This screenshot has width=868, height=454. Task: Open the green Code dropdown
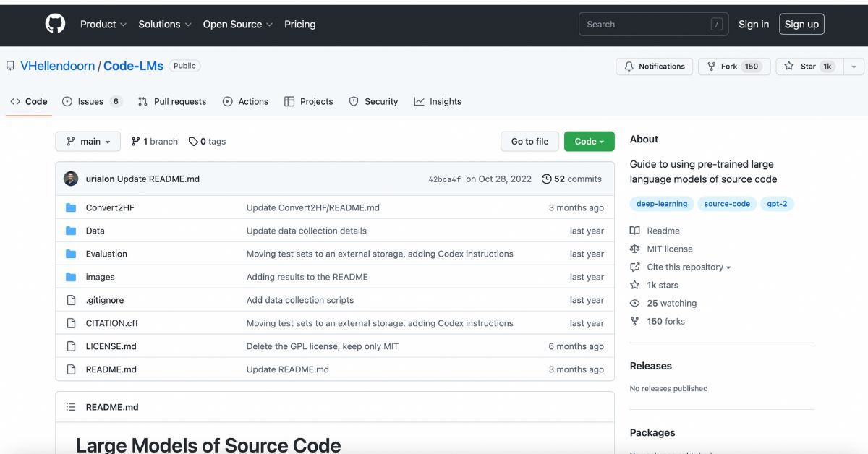click(x=589, y=141)
